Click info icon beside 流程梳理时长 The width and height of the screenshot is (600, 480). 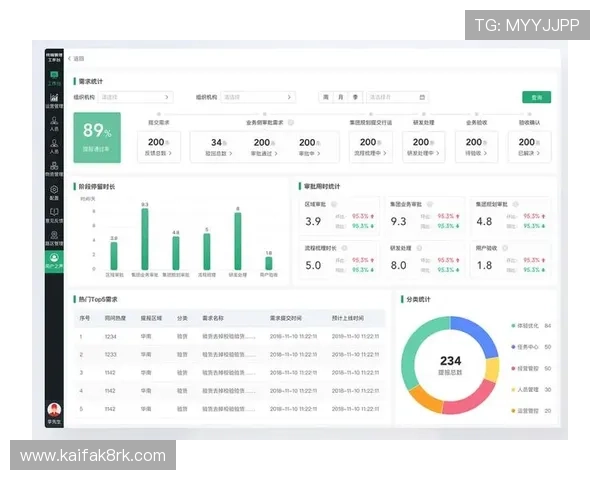point(344,248)
